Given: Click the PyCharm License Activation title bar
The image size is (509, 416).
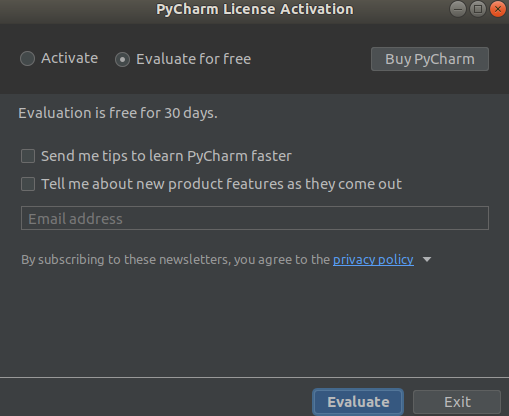Looking at the screenshot, I should (x=255, y=9).
